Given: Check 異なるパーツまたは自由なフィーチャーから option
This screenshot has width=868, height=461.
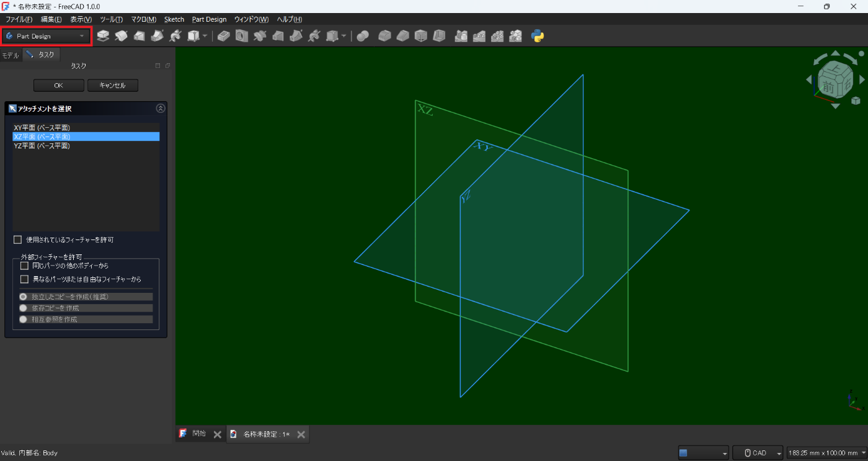Looking at the screenshot, I should click(x=25, y=279).
